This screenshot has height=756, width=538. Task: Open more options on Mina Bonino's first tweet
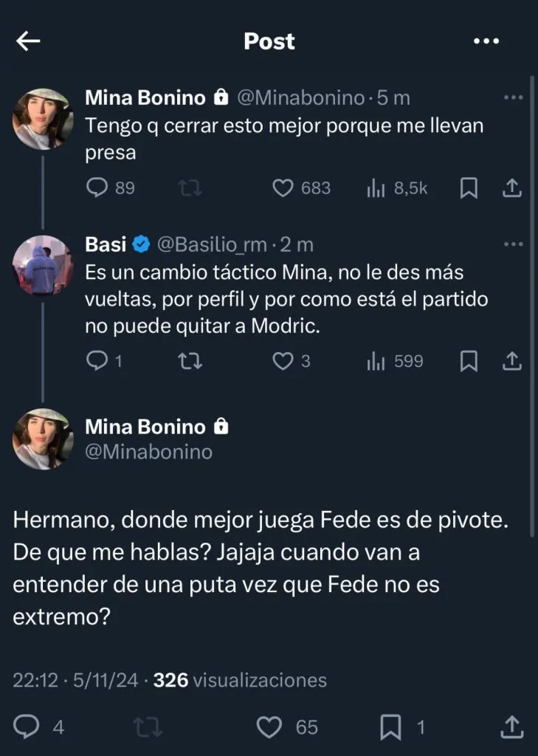pyautogui.click(x=512, y=97)
